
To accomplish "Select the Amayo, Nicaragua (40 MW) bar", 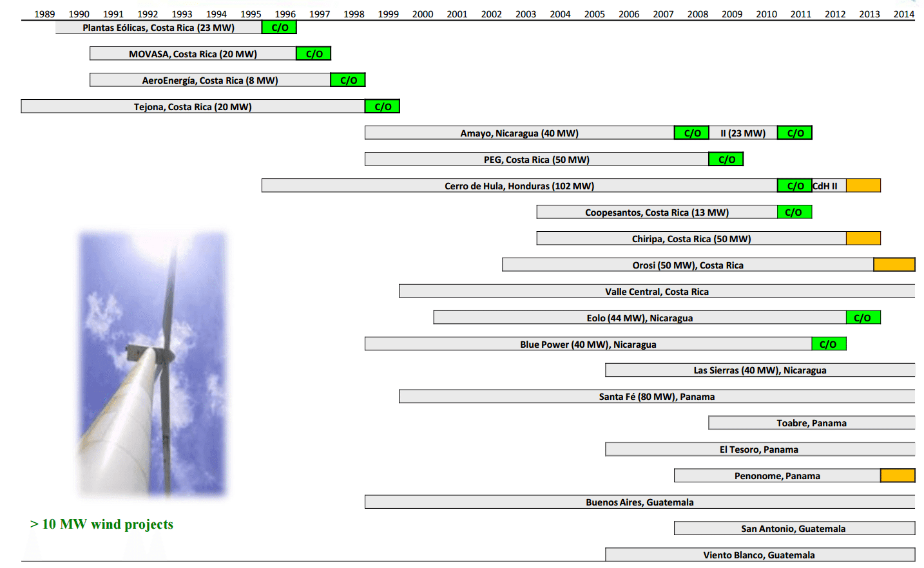I will pyautogui.click(x=519, y=133).
